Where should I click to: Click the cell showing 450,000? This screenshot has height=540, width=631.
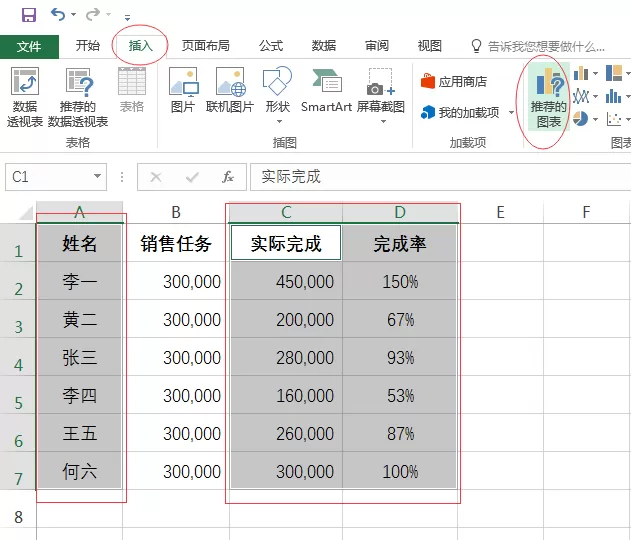286,281
